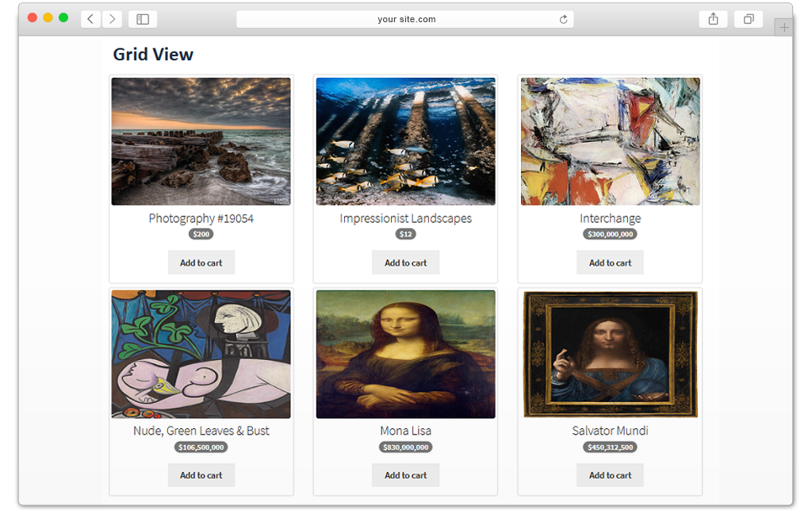Add Photography #19054 to cart
The height and width of the screenshot is (510, 812).
coord(201,263)
